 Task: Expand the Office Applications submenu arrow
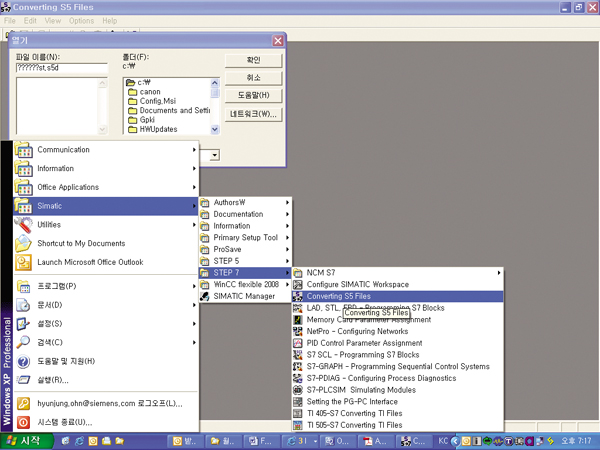pyautogui.click(x=194, y=187)
